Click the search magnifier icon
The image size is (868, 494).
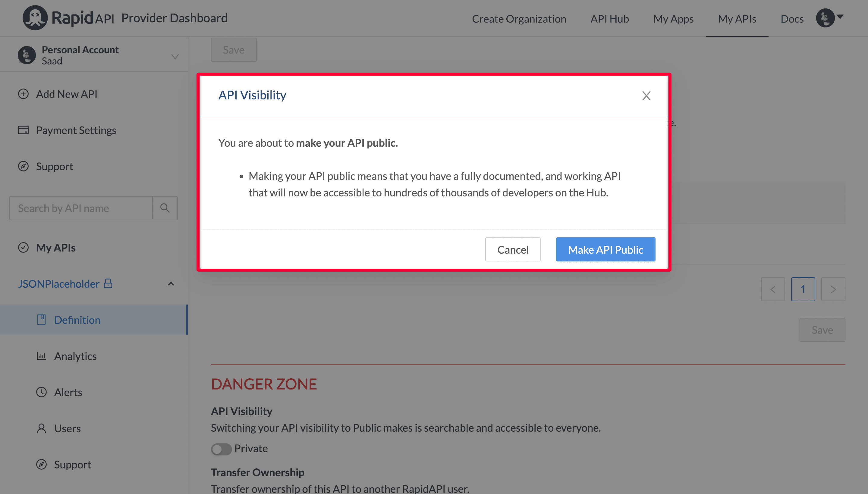click(x=166, y=207)
